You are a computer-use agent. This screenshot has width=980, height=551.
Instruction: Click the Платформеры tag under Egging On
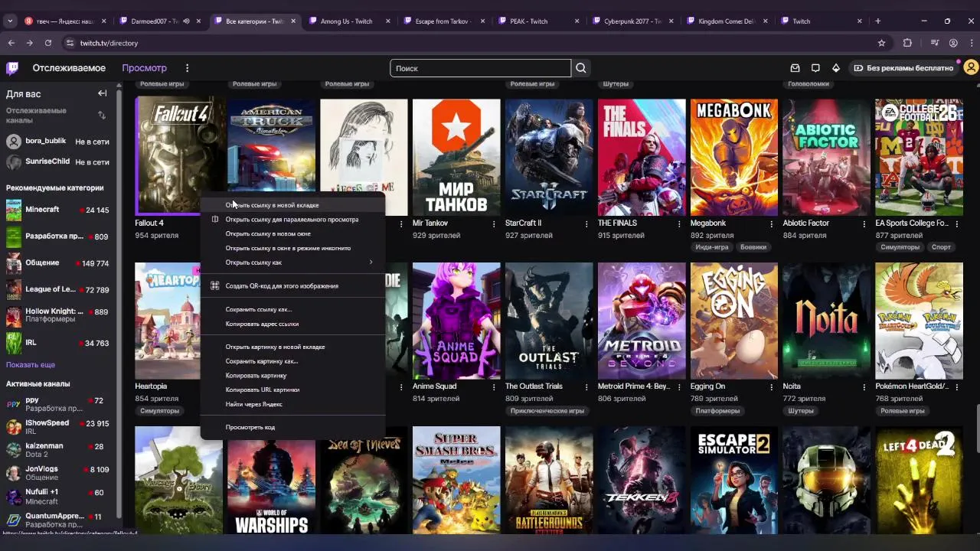pos(717,411)
